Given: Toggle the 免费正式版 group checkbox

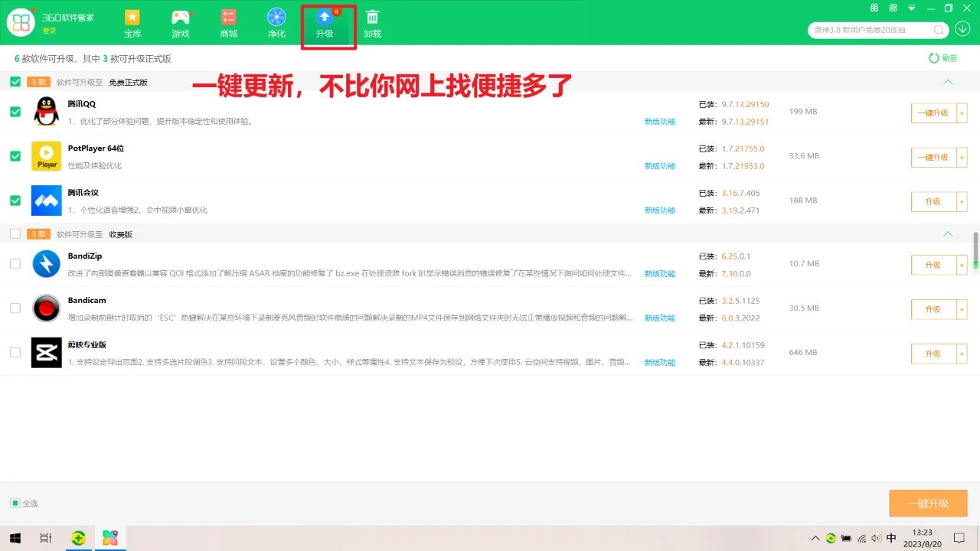Looking at the screenshot, I should [x=15, y=82].
